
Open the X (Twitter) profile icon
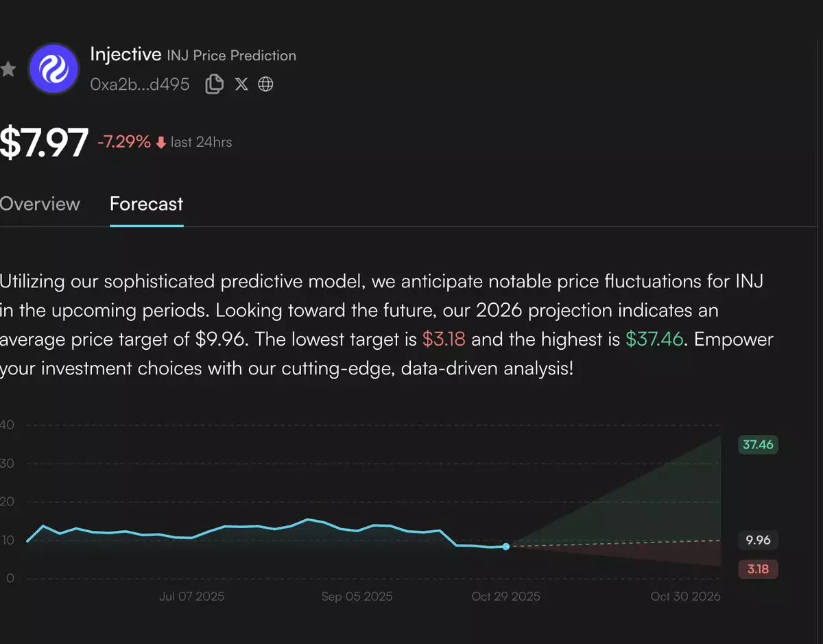(x=241, y=84)
